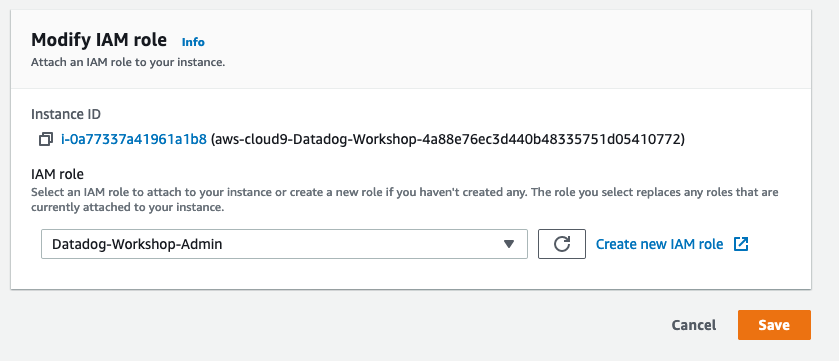This screenshot has width=839, height=361.
Task: Copy the instance ID with the copy icon
Action: [x=45, y=140]
